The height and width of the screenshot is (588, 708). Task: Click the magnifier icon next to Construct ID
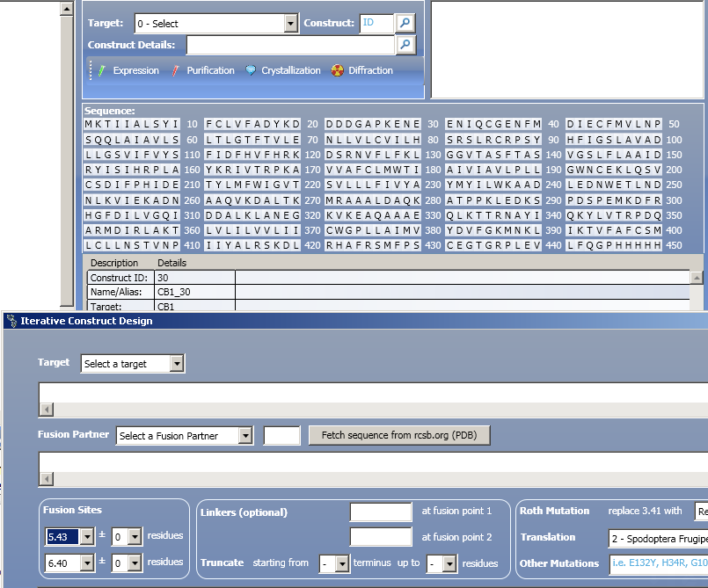405,23
